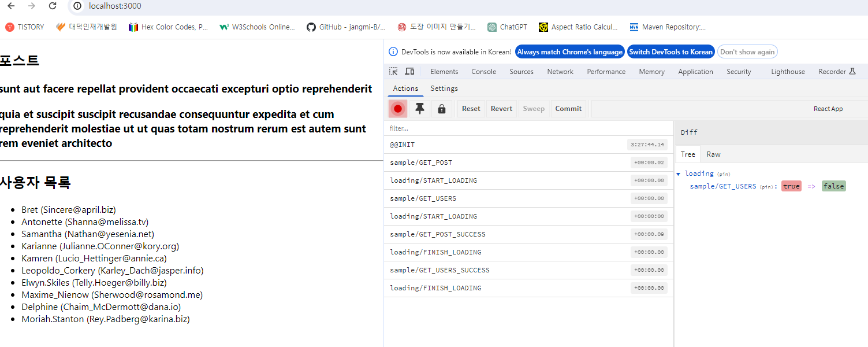Click the loading (pin) tree label
The height and width of the screenshot is (347, 868).
[x=707, y=173]
